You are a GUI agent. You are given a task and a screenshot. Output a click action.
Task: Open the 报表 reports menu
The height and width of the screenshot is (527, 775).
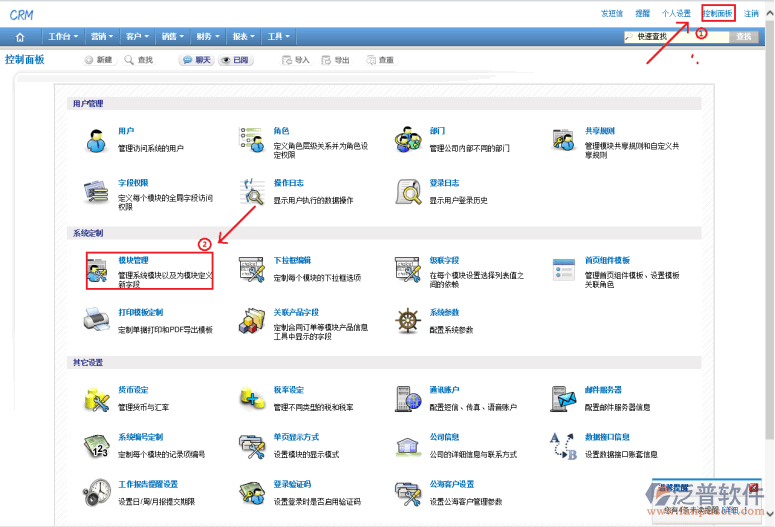point(242,37)
